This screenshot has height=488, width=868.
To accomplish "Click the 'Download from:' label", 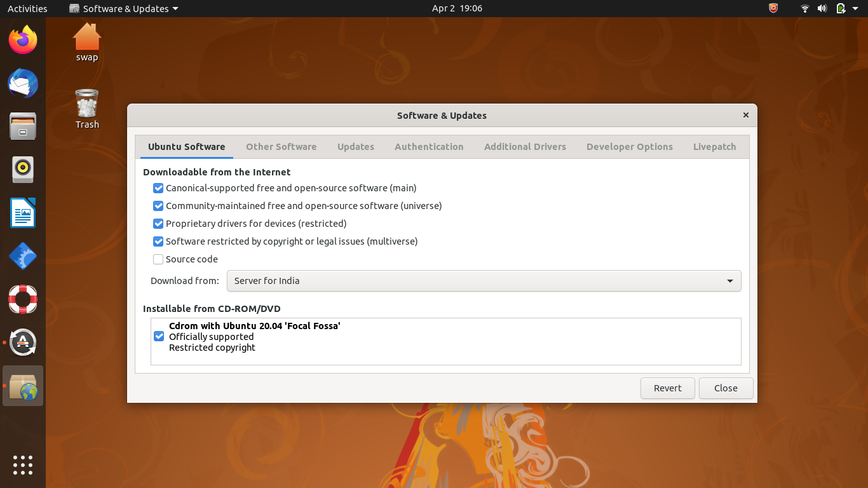I will (x=185, y=281).
